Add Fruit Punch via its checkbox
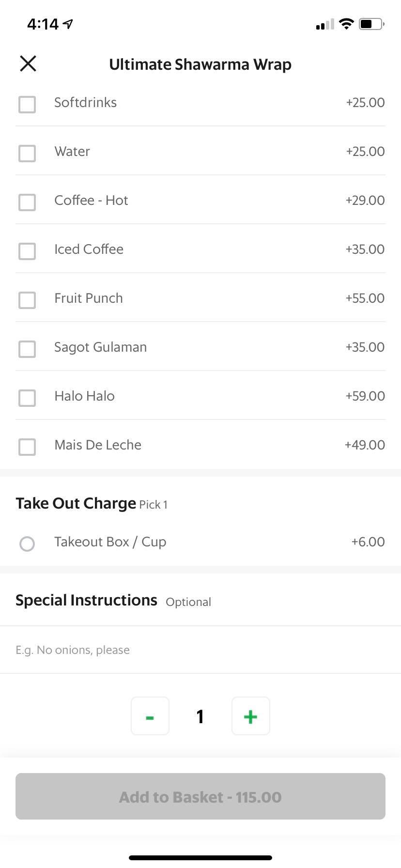The image size is (401, 868). [x=27, y=300]
